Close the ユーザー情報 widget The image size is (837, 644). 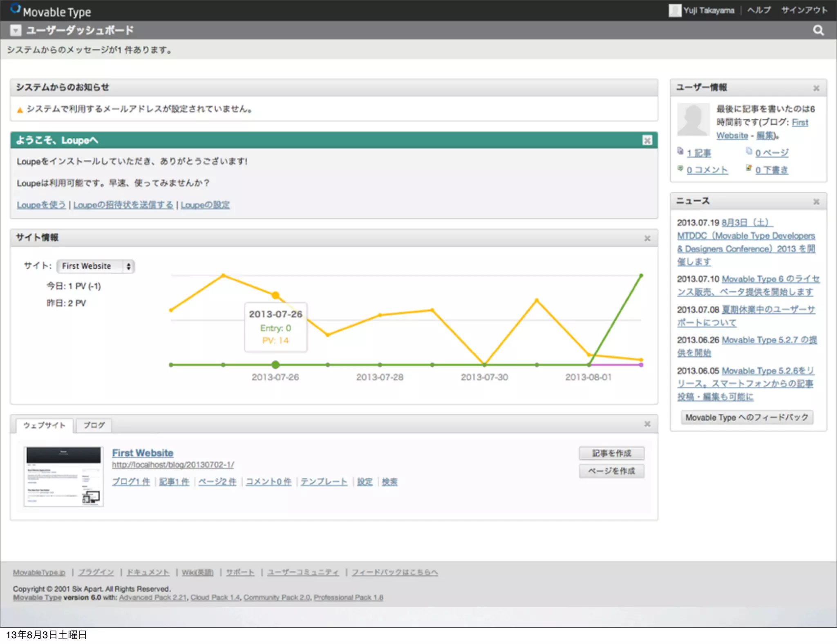[x=816, y=88]
